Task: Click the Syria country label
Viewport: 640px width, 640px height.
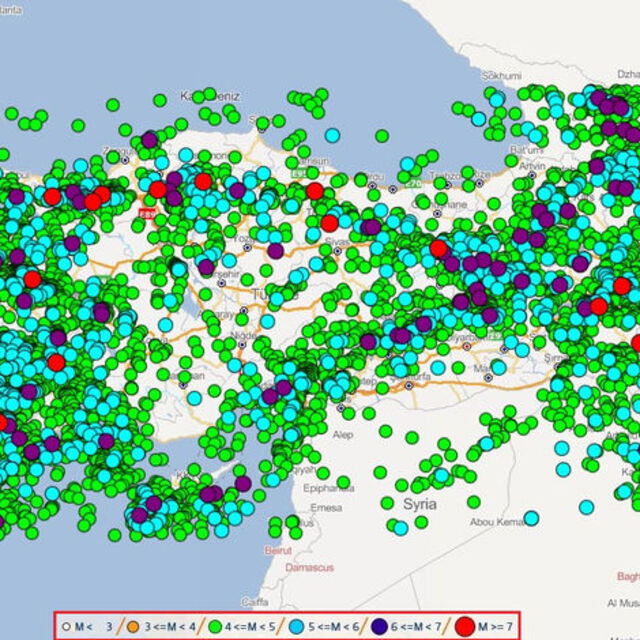Action: tap(420, 504)
